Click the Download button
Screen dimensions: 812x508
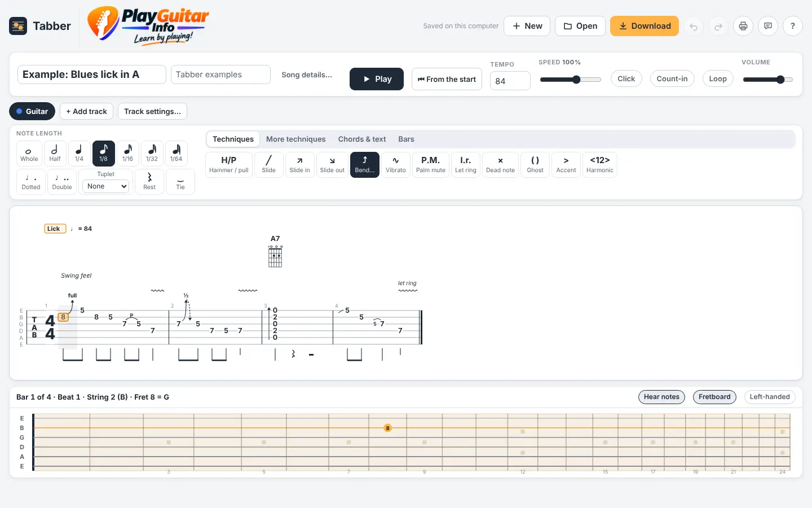pyautogui.click(x=645, y=26)
